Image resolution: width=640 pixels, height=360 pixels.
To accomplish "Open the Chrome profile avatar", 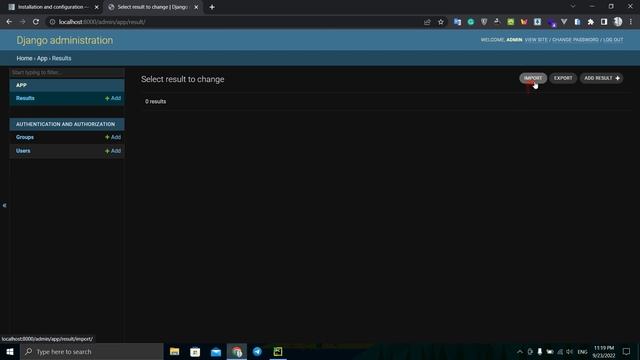I will tap(618, 22).
